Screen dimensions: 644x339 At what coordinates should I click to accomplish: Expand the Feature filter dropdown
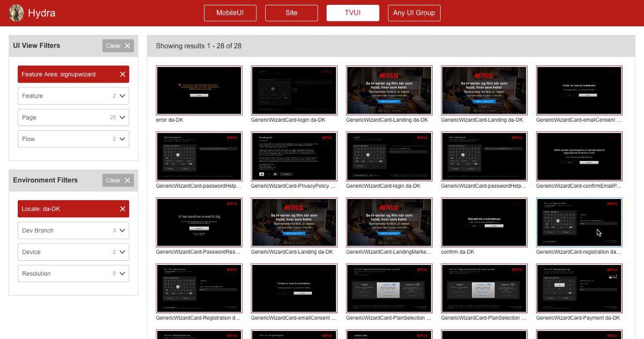(x=74, y=96)
